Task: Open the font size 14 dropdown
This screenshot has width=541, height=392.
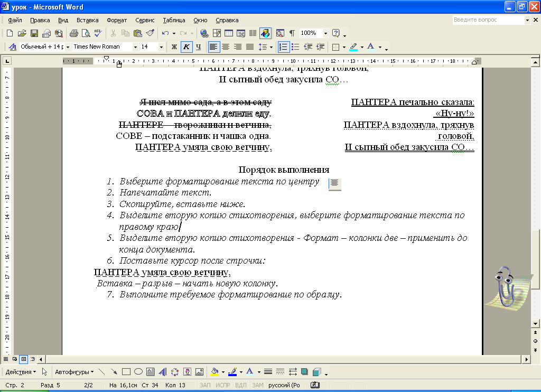Action: click(161, 46)
